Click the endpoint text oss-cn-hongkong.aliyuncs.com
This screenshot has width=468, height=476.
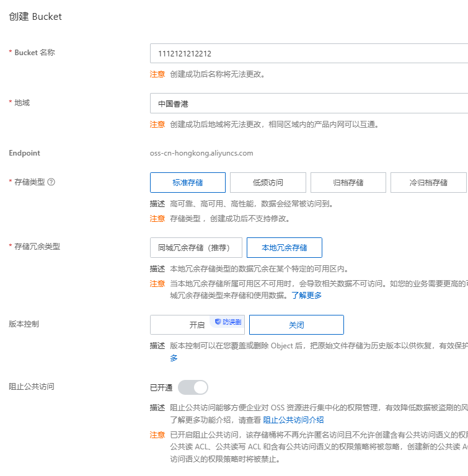(x=201, y=153)
